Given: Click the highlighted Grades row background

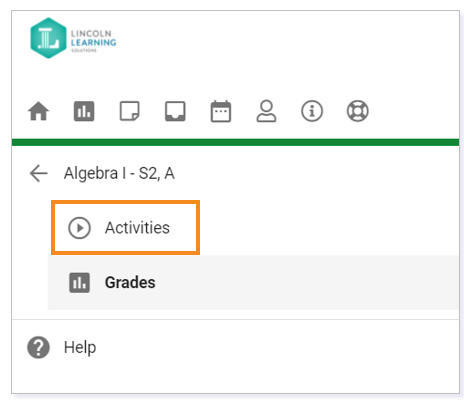Looking at the screenshot, I should (x=253, y=283).
